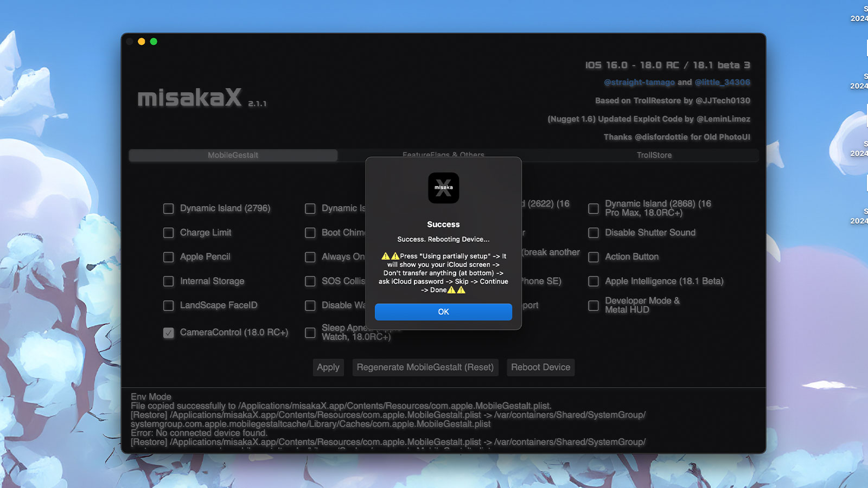Screen dimensions: 868x488
Task: Click the 'Env Mode' log line
Action: (151, 397)
